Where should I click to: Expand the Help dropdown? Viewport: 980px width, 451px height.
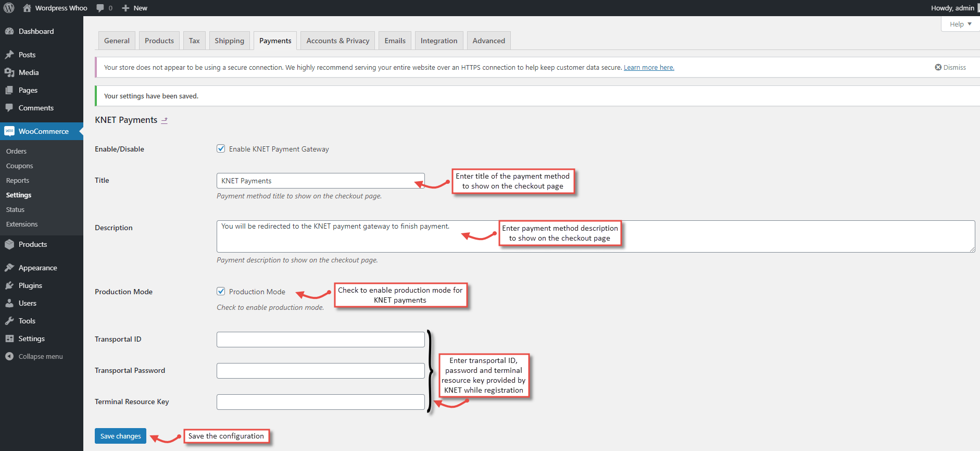960,24
